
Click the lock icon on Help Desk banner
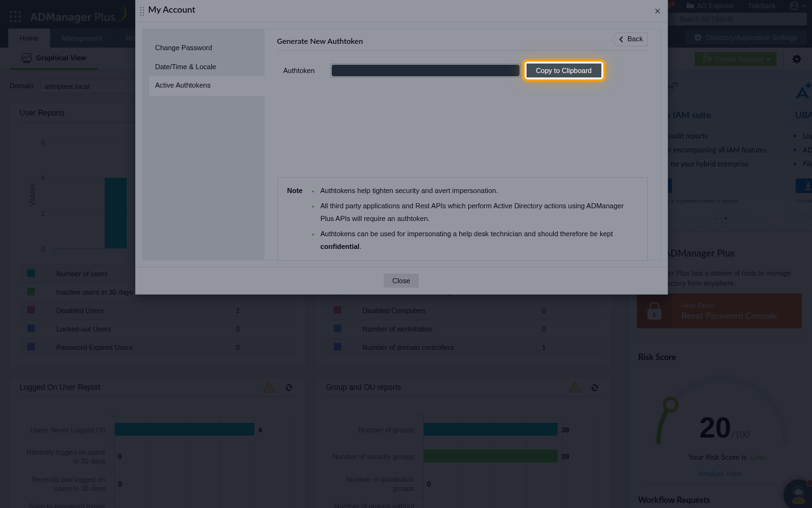[655, 311]
